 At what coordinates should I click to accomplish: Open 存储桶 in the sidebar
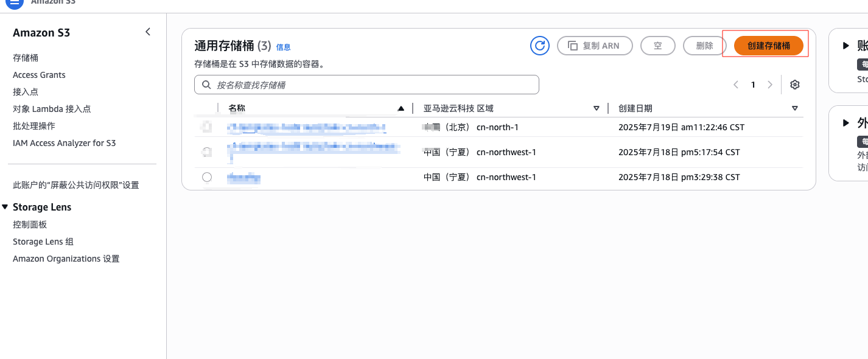26,58
